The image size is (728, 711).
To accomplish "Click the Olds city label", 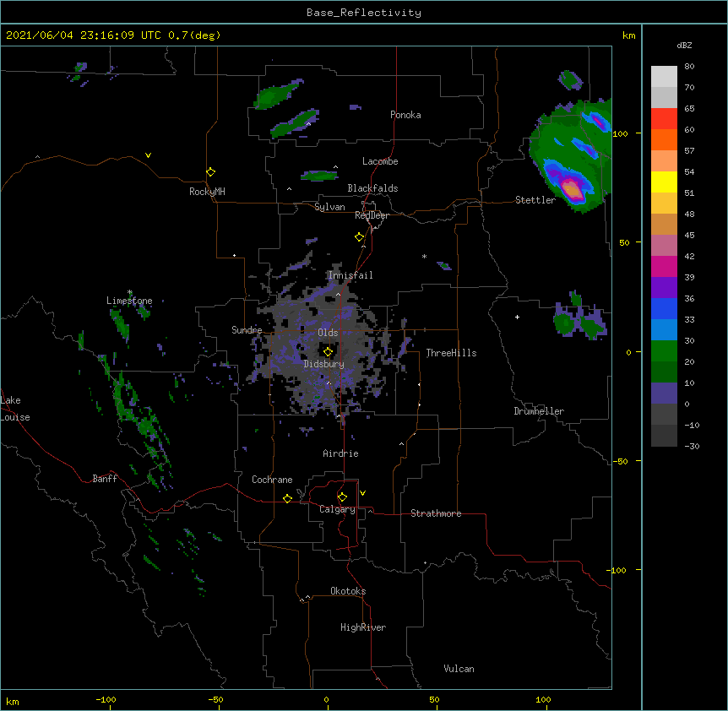I will (328, 333).
